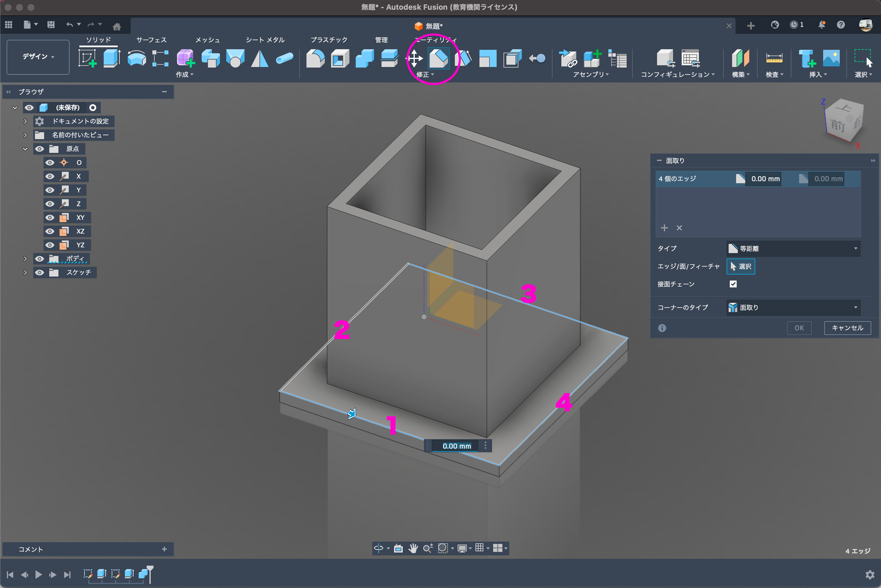Toggle visibility of スケッチ folder
881x588 pixels.
[x=40, y=273]
